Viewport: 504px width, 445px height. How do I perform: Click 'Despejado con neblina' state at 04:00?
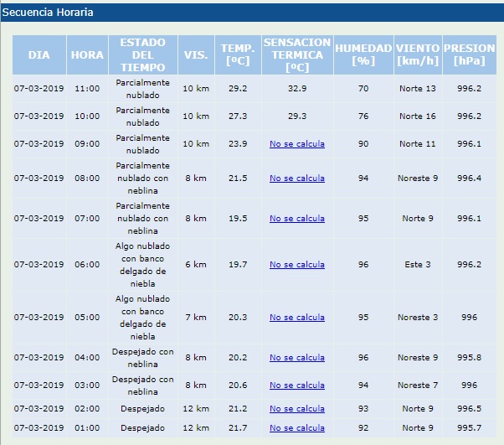point(142,358)
